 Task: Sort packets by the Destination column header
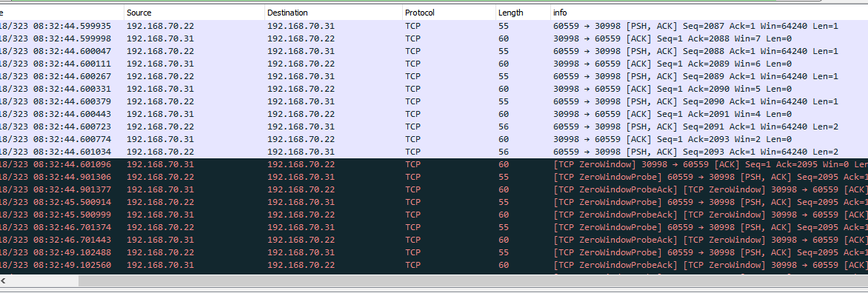333,13
